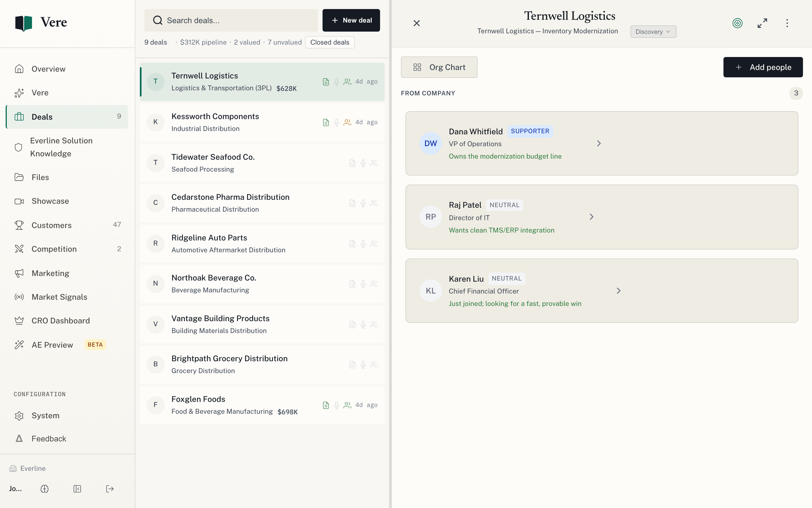Click the BETA badge next to AE Preview

(x=95, y=345)
